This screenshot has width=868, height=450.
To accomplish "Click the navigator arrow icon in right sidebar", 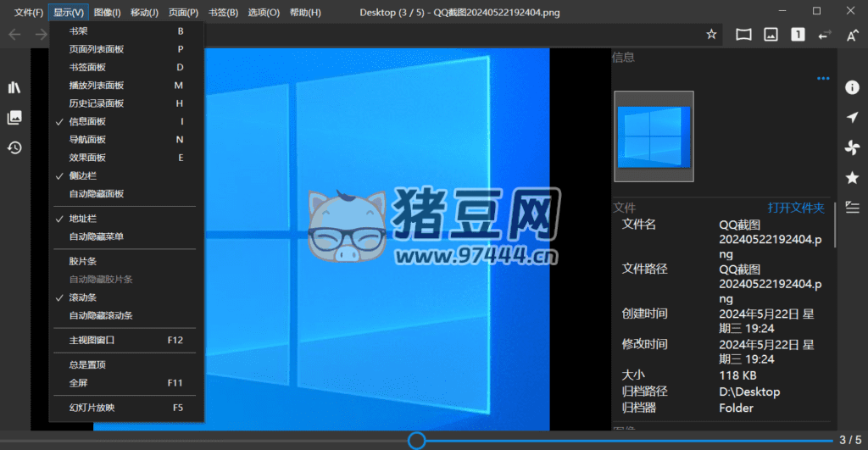I will [x=852, y=118].
